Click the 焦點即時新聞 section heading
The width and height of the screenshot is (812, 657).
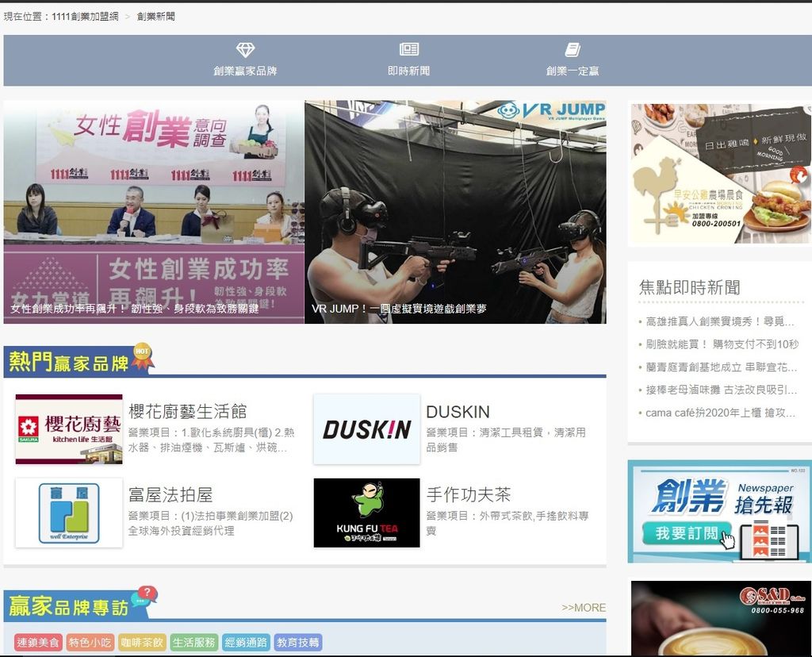pyautogui.click(x=689, y=287)
